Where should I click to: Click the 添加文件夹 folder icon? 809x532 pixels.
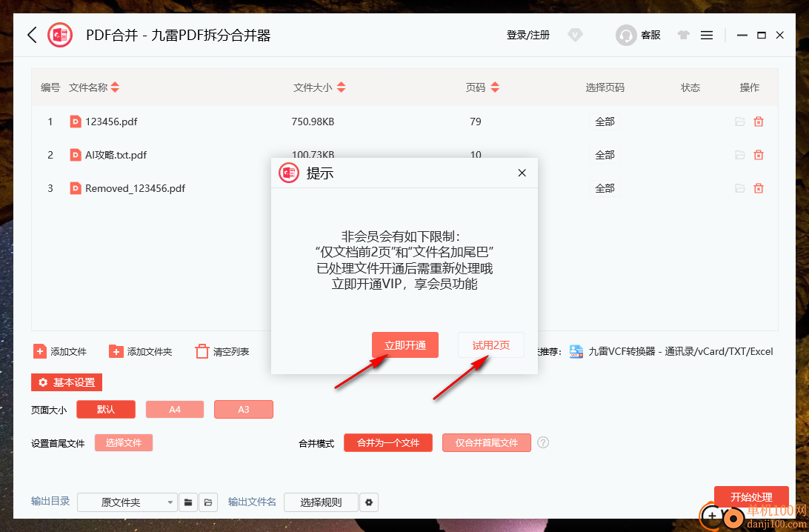point(116,351)
